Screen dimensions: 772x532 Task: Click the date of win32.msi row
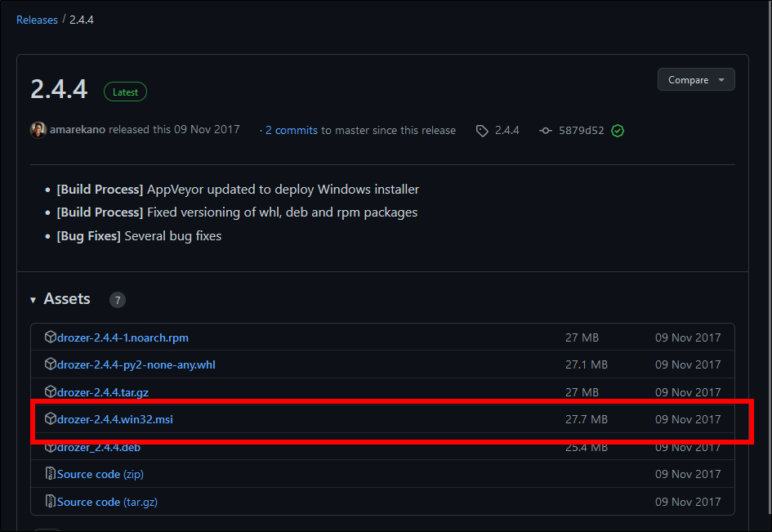tap(688, 419)
